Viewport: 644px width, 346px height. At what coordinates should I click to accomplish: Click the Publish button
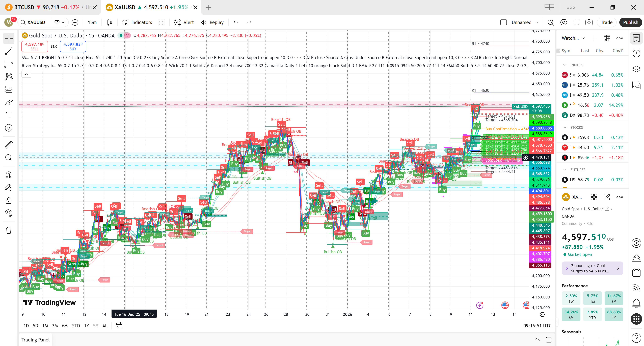pos(630,22)
